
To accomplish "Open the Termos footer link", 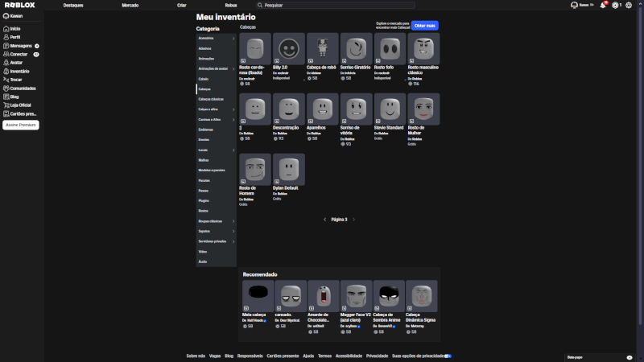I will coord(324,356).
